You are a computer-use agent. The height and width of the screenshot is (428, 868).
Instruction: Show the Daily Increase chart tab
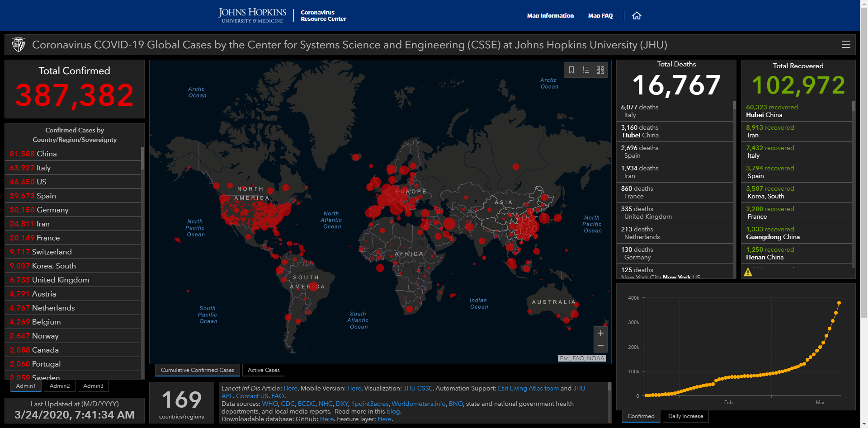coord(686,416)
